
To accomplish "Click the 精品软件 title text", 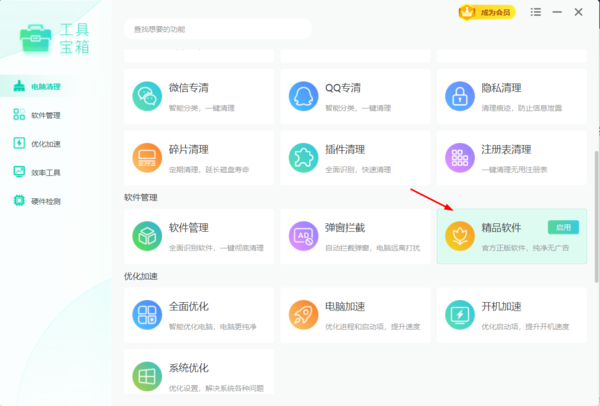I will pyautogui.click(x=501, y=228).
